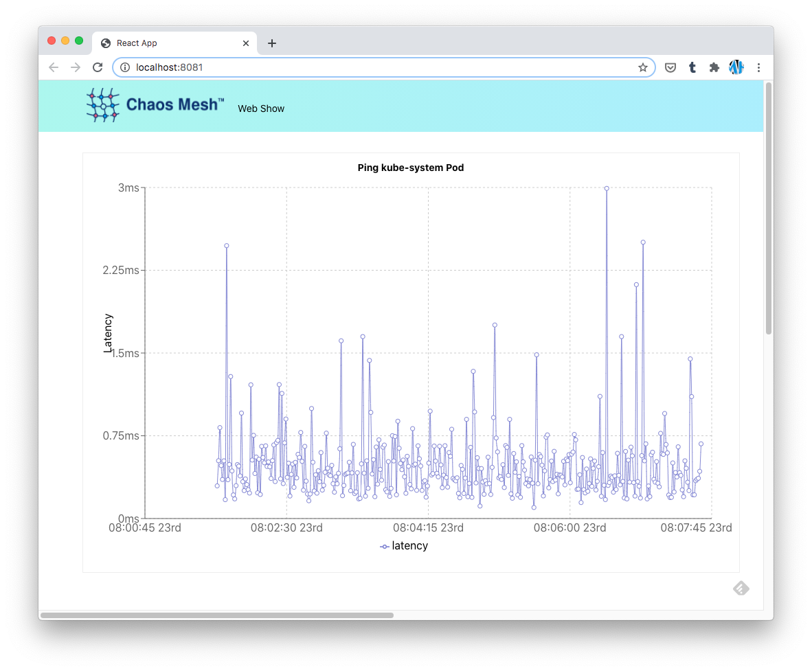Click the horizontal page scrollbar thumb

[217, 615]
